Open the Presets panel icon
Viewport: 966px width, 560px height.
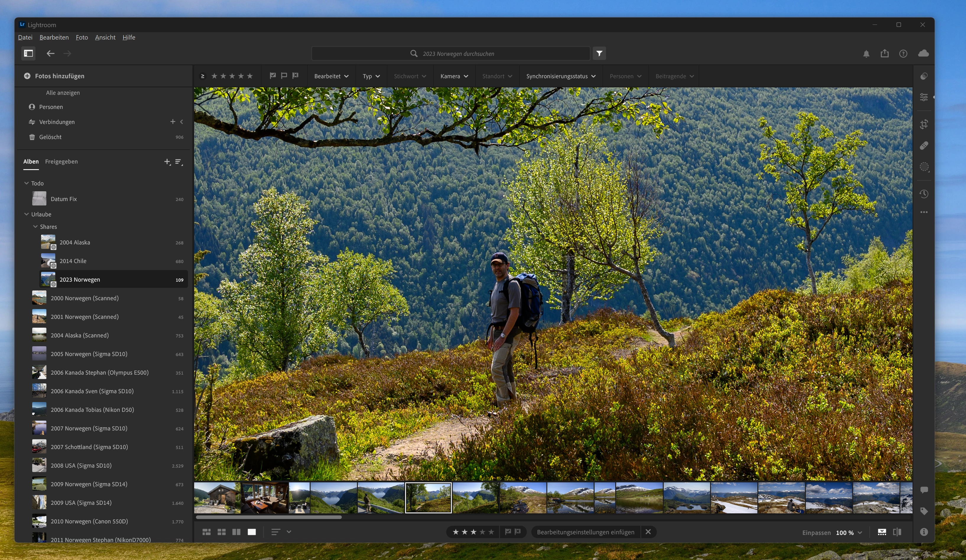tap(924, 76)
